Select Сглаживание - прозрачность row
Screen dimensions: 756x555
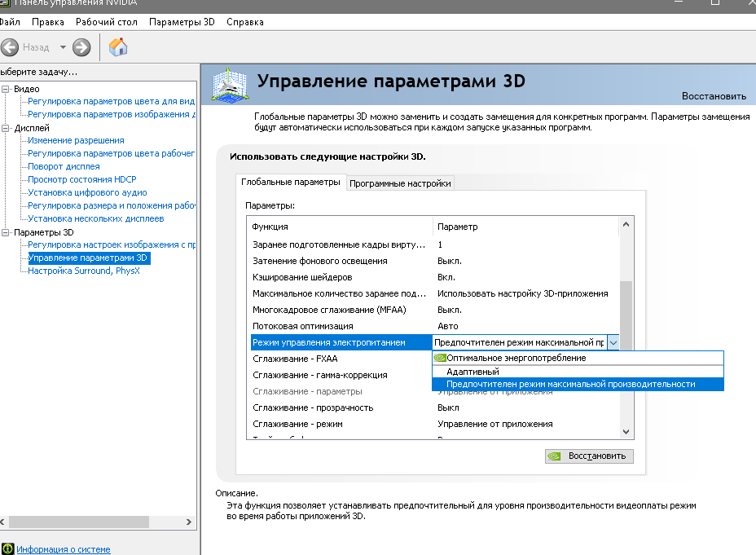tap(434, 408)
